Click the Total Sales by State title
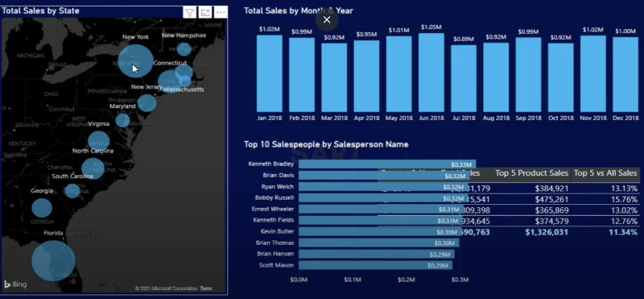The image size is (644, 299). coord(41,10)
